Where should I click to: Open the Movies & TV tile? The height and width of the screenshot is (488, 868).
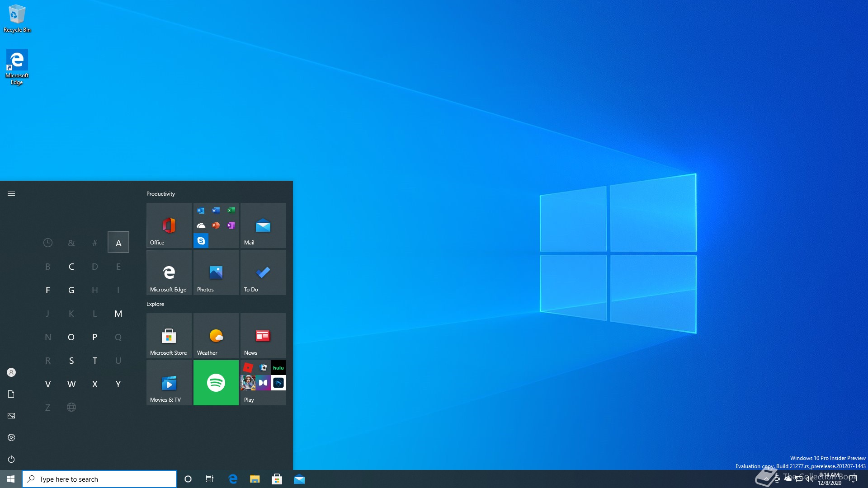click(169, 383)
